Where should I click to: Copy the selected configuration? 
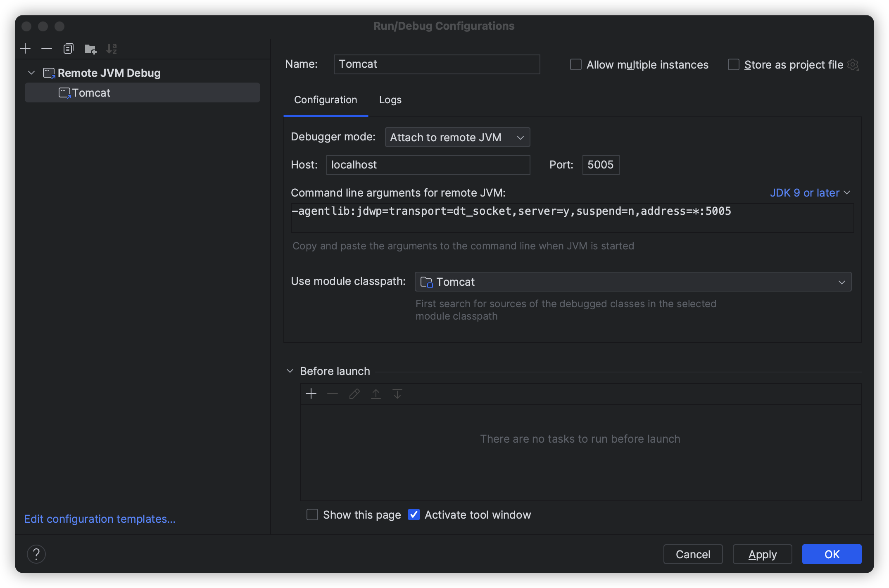69,49
